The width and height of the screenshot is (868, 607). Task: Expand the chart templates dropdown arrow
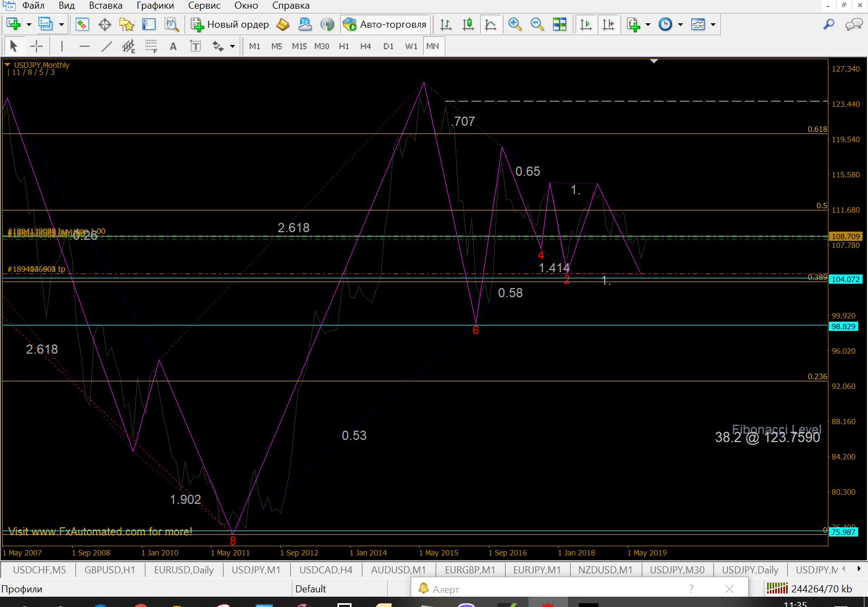[x=713, y=24]
